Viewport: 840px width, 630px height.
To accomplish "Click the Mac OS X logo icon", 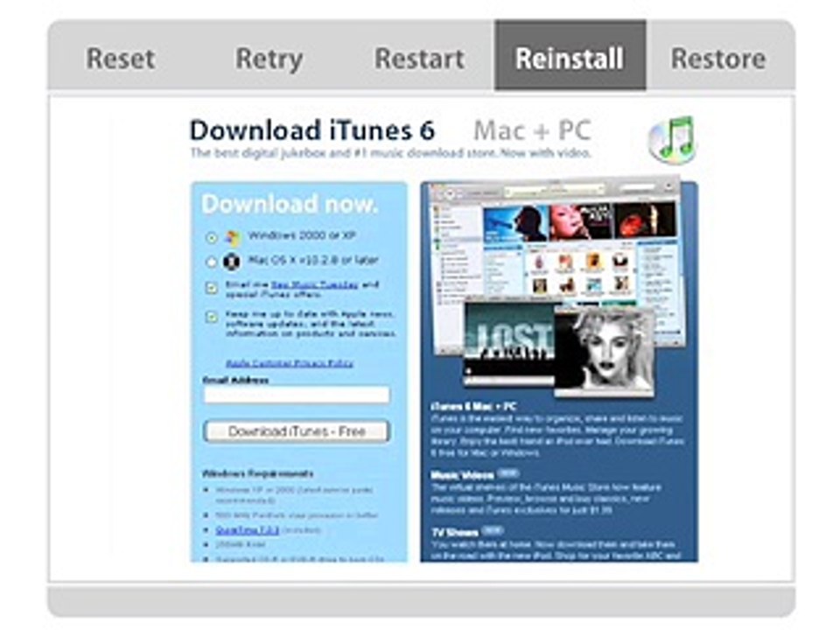I will (x=233, y=262).
